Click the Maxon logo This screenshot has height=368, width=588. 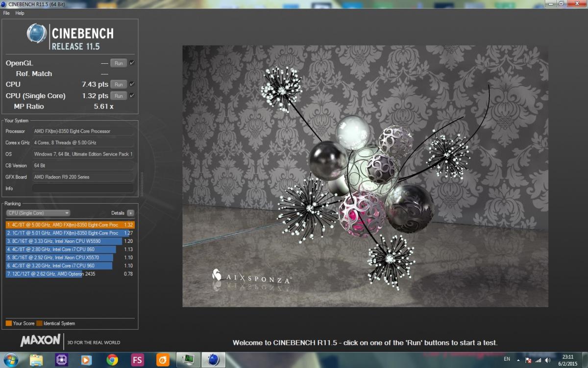pyautogui.click(x=40, y=340)
